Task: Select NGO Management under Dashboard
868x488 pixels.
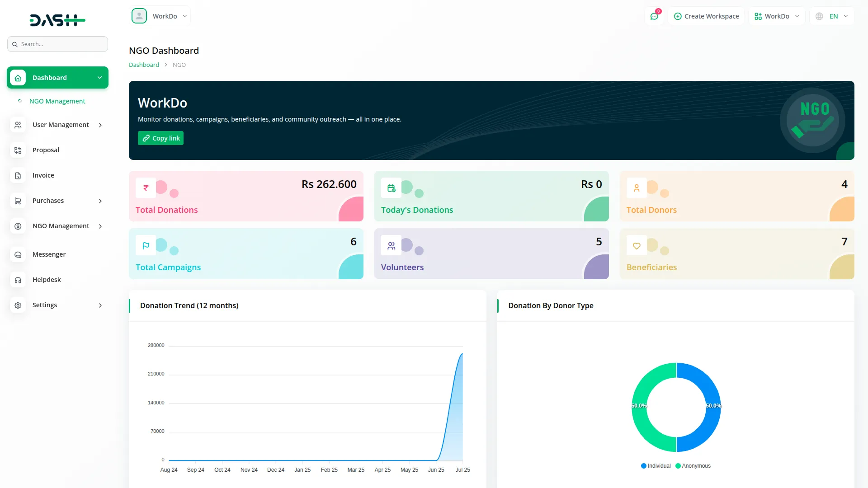Action: pos(57,101)
